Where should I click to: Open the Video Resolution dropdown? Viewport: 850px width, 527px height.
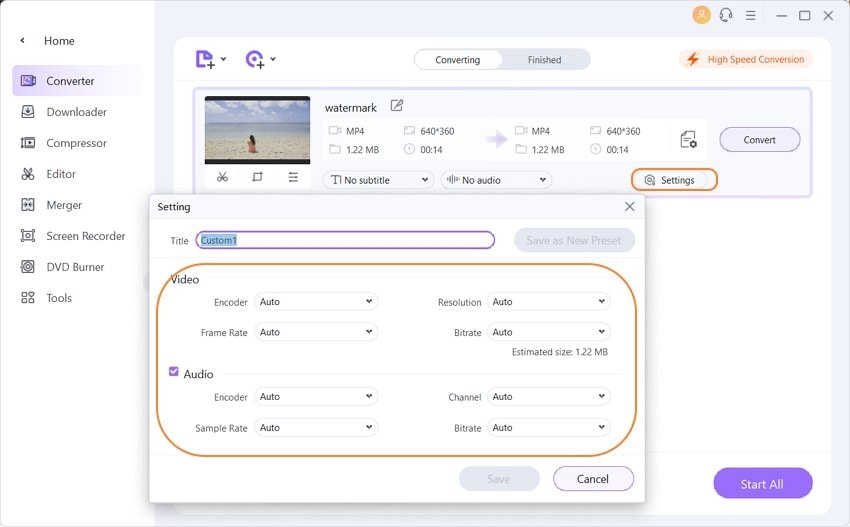point(549,301)
